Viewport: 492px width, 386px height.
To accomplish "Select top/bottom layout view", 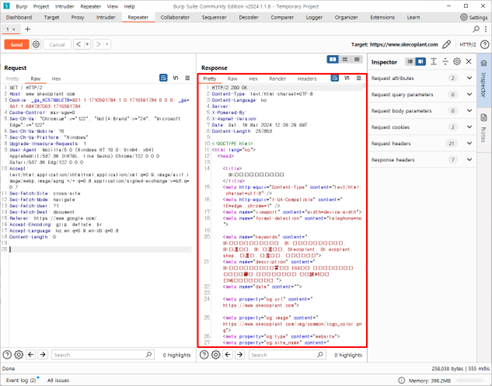I will coord(345,59).
